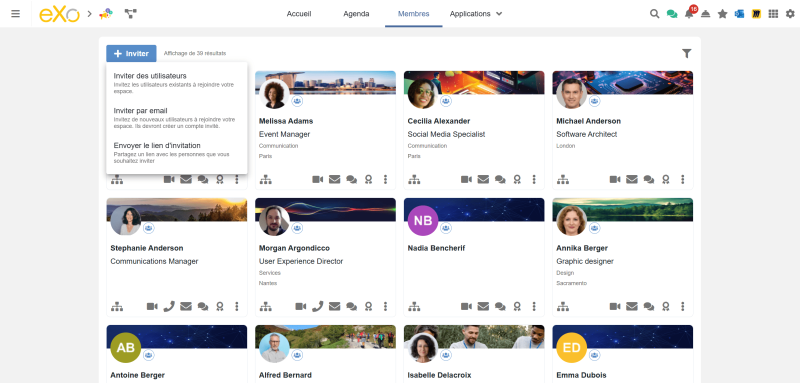800x383 pixels.
Task: Open Michael Anderson's profile name link
Action: click(x=588, y=121)
